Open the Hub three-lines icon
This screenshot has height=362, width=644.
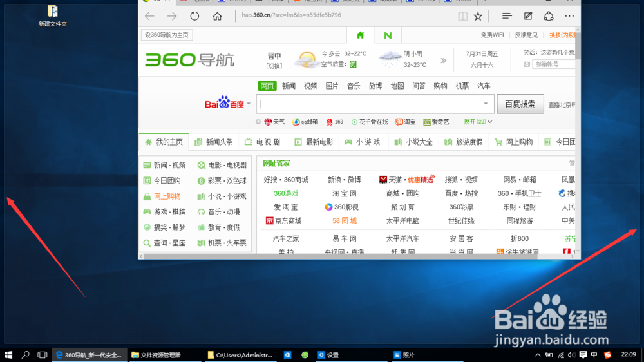pyautogui.click(x=507, y=16)
